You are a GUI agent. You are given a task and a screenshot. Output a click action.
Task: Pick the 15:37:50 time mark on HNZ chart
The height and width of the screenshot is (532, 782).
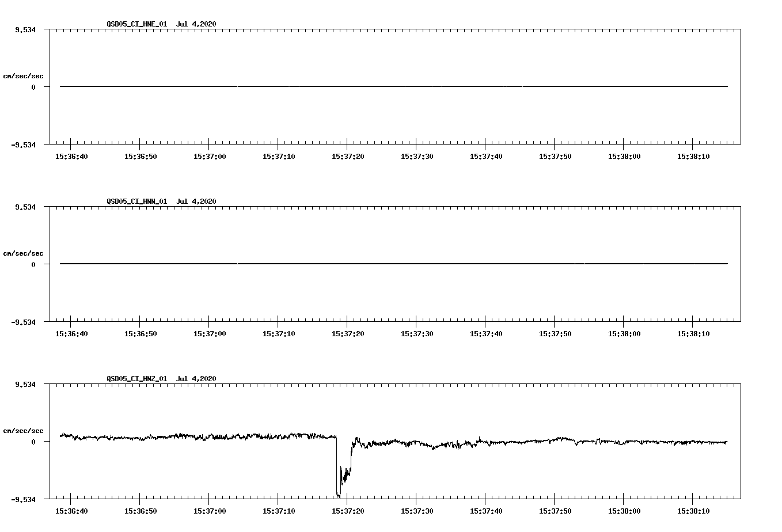(555, 511)
